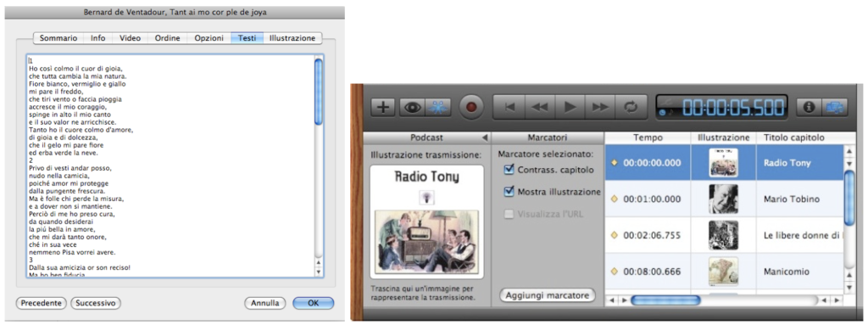Go to beginning with the skip-back button
This screenshot has height=325, width=868.
tap(510, 107)
